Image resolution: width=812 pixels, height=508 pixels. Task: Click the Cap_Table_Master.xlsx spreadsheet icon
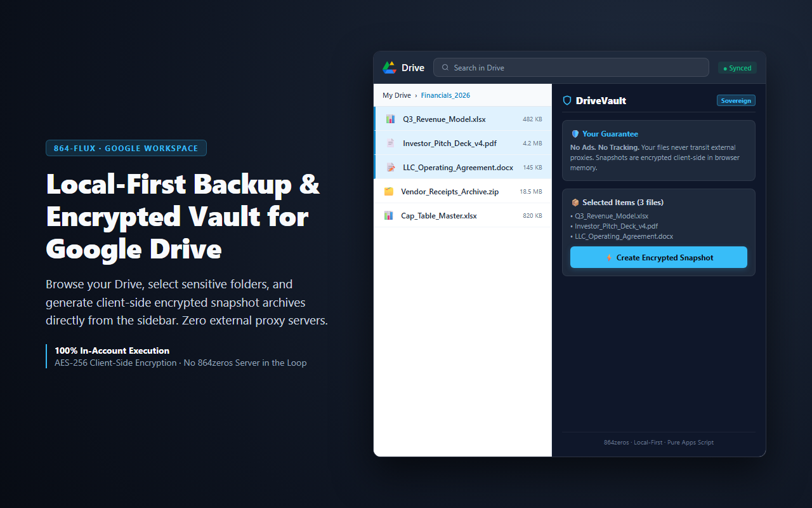[x=388, y=215]
